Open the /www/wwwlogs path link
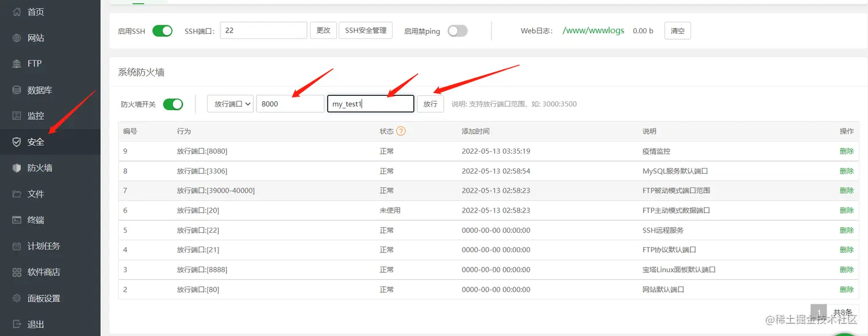 click(593, 30)
